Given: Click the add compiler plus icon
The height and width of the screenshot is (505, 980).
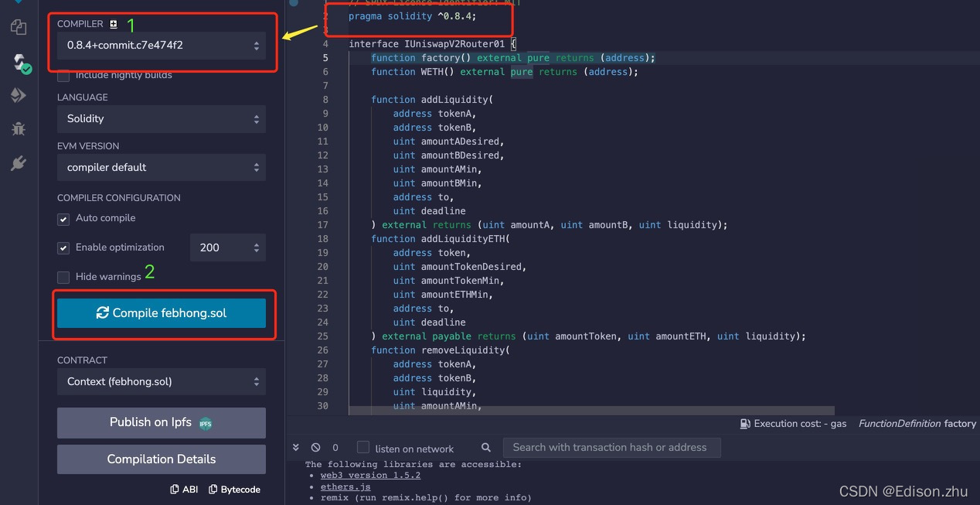Looking at the screenshot, I should tap(114, 24).
